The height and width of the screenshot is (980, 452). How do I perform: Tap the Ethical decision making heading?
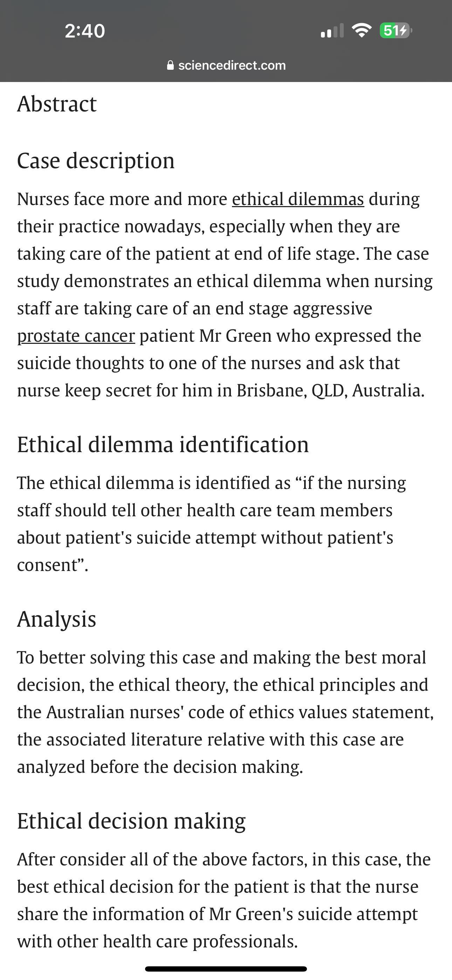(132, 821)
